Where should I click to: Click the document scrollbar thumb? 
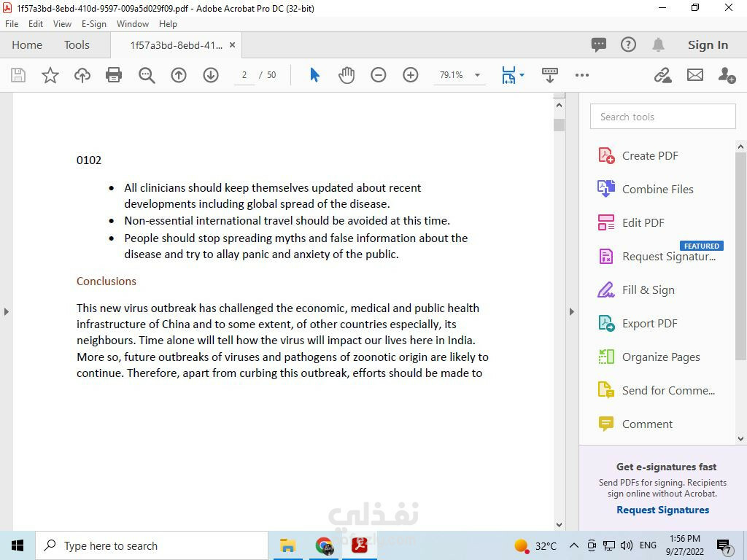[x=560, y=125]
